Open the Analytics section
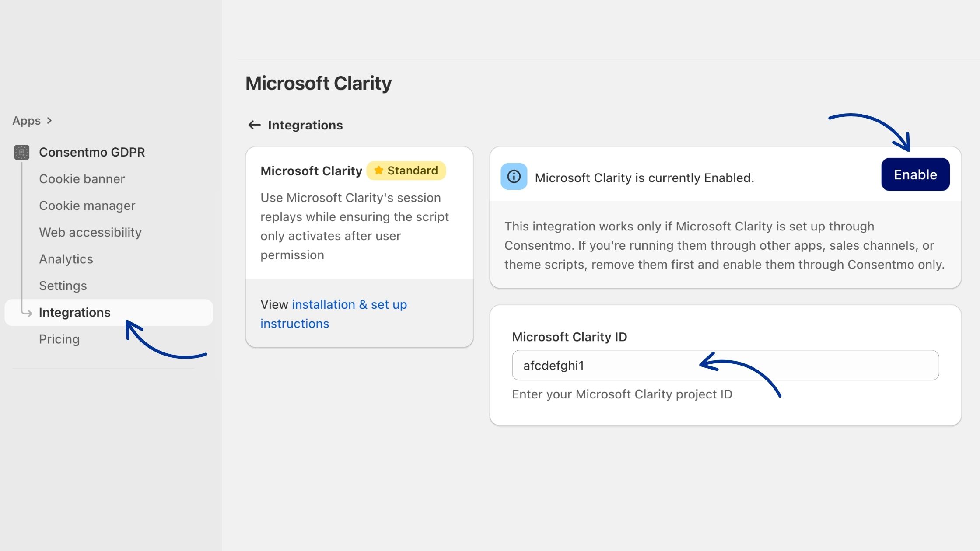The width and height of the screenshot is (980, 551). point(66,259)
